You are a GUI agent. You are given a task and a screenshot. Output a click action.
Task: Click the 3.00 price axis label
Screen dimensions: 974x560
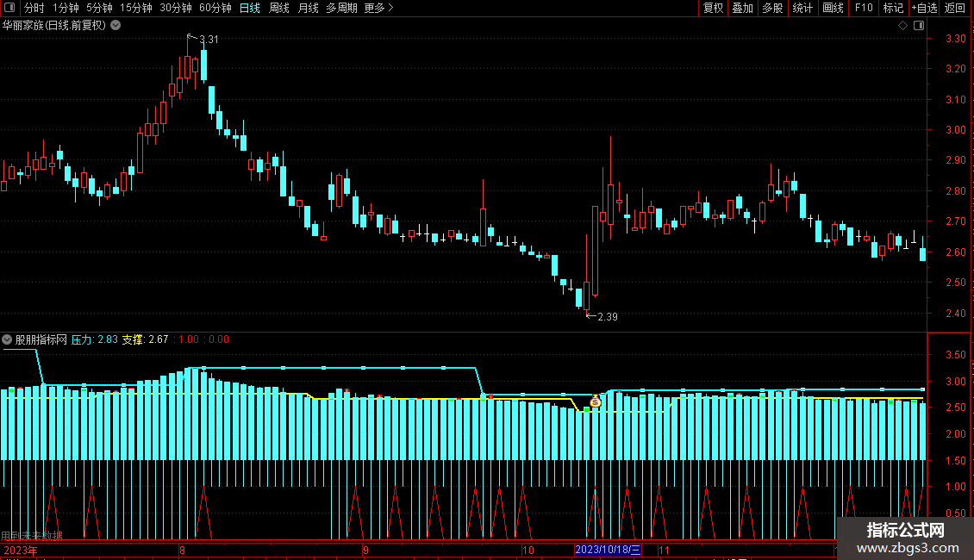tap(955, 130)
